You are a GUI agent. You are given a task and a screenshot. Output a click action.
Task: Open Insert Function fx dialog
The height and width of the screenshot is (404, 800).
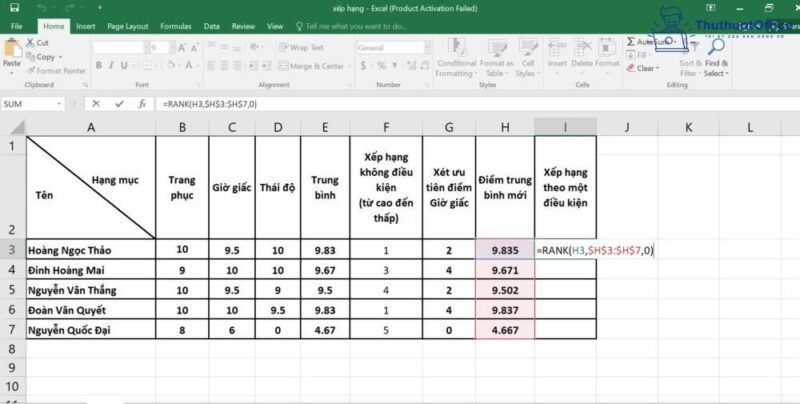click(x=142, y=104)
